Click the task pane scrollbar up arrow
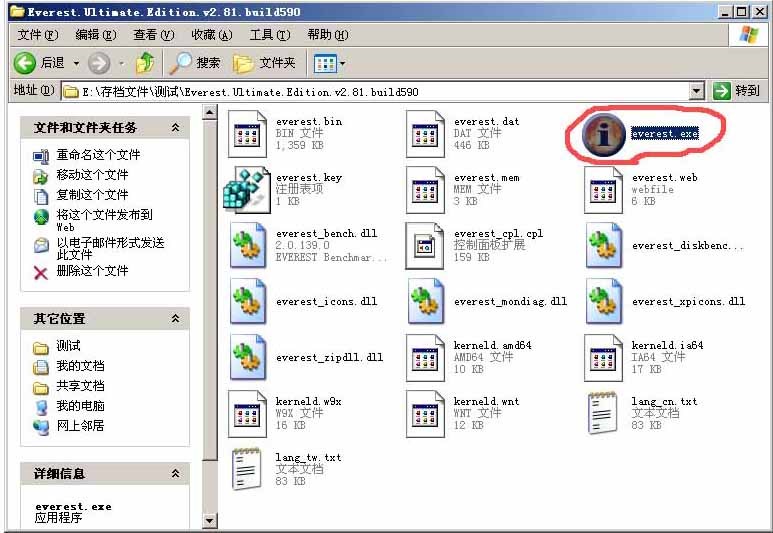 (x=210, y=112)
